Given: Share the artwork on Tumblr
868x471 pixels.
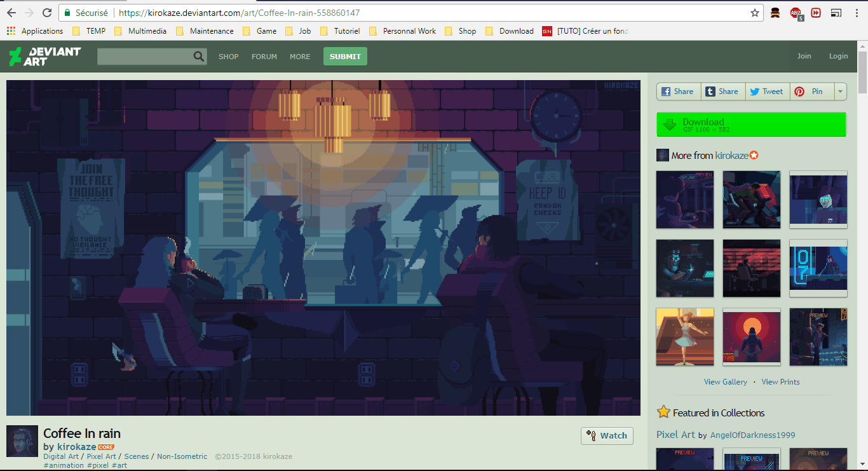Looking at the screenshot, I should pos(723,92).
